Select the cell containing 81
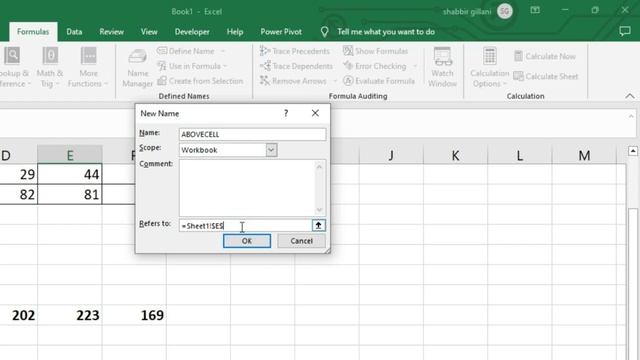640x360 pixels. (70, 194)
